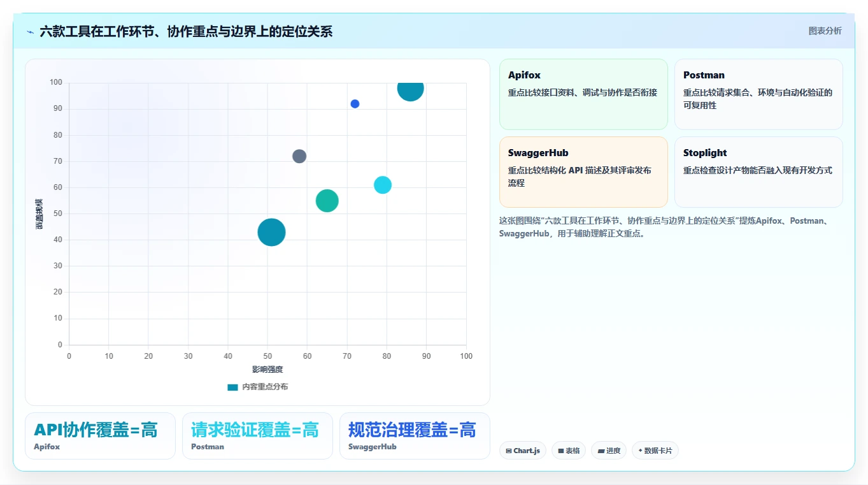868x485 pixels.
Task: Click the 影响强度 x-axis label
Action: 267,370
